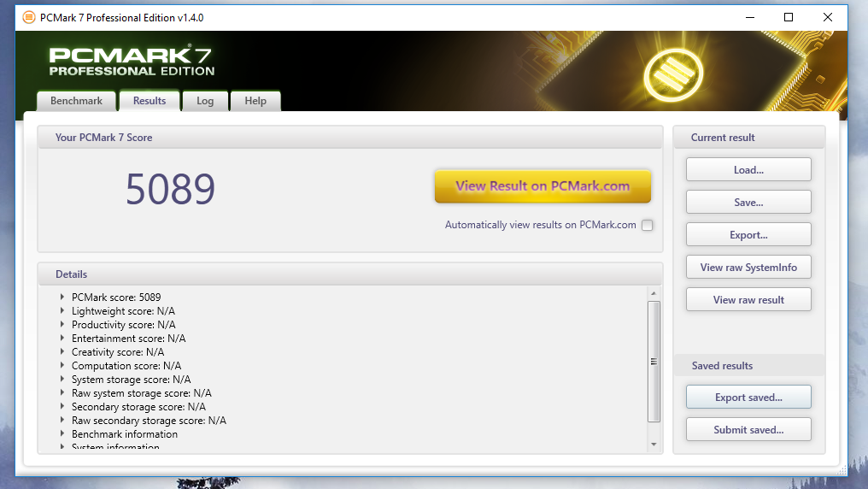Click the Details scroll down arrow
This screenshot has width=868, height=489.
654,445
